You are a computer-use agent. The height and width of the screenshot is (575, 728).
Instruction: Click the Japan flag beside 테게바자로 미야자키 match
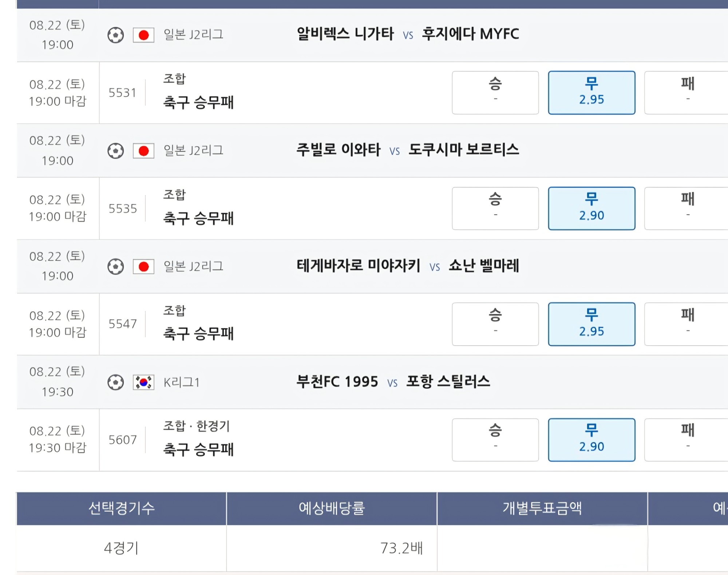pyautogui.click(x=143, y=266)
